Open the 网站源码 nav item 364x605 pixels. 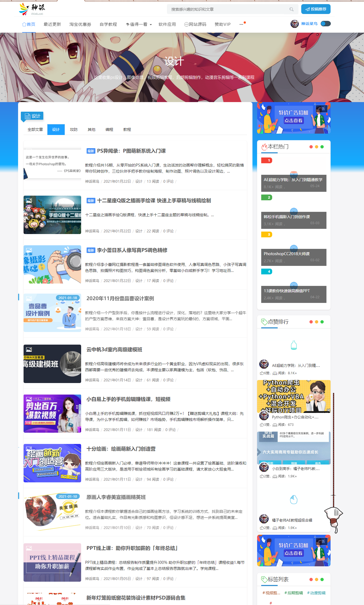click(x=195, y=24)
